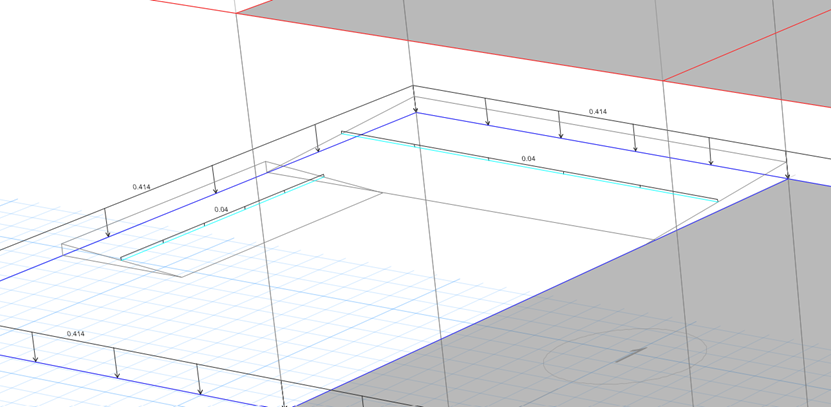
Task: Select the long cyan line load on right
Action: [x=530, y=168]
